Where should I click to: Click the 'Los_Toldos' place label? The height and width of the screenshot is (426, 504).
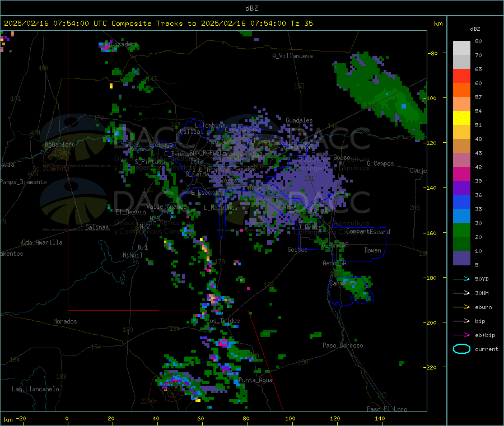click(x=223, y=321)
